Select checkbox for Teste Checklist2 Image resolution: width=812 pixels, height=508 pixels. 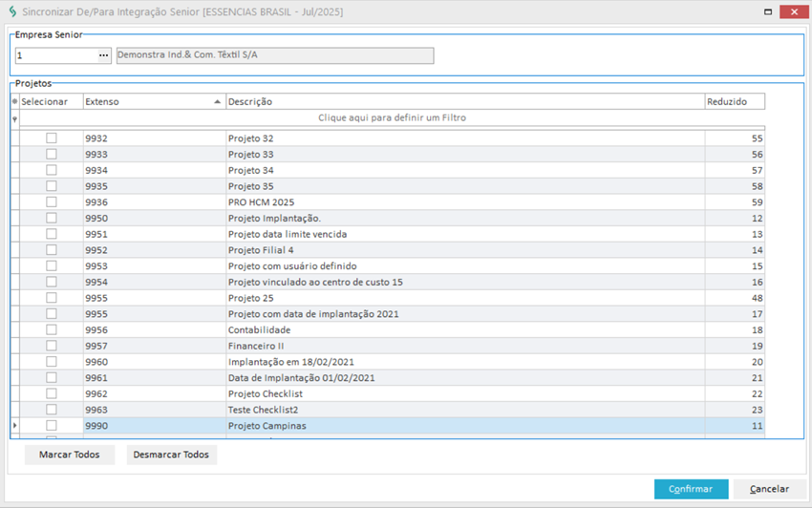pyautogui.click(x=52, y=410)
